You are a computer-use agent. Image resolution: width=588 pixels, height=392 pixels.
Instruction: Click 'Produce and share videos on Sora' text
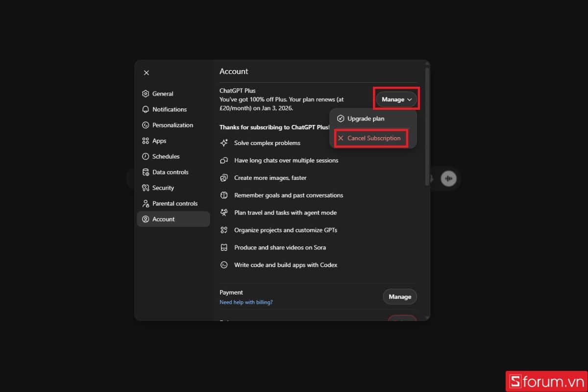280,247
